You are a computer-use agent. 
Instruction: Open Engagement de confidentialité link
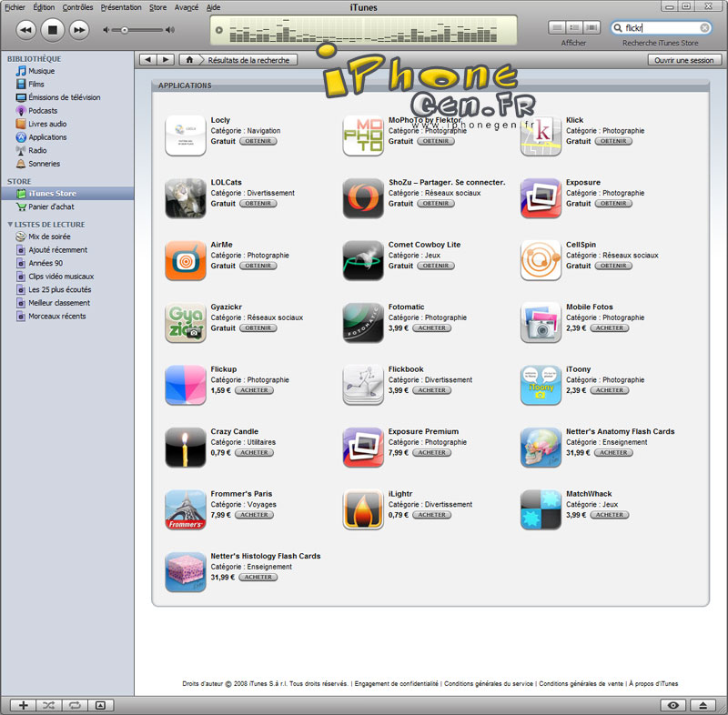[396, 684]
